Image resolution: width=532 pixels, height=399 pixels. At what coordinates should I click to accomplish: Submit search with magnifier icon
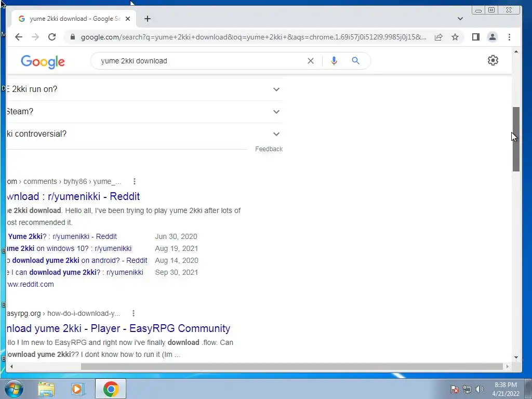[x=355, y=61]
